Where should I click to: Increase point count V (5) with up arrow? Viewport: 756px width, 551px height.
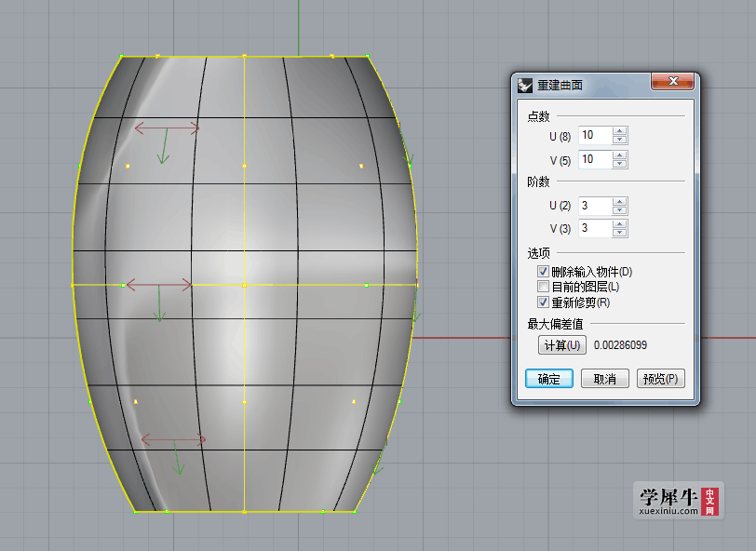click(619, 155)
